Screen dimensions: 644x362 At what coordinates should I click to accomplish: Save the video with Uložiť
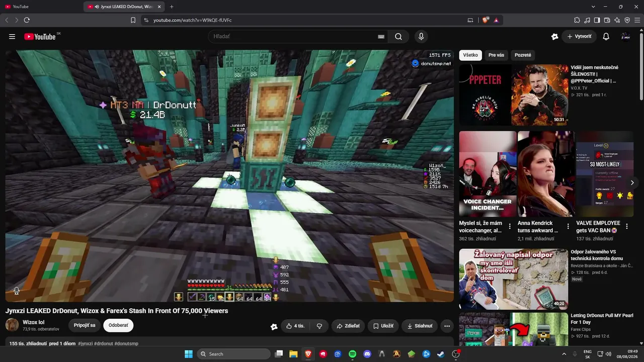(x=383, y=326)
